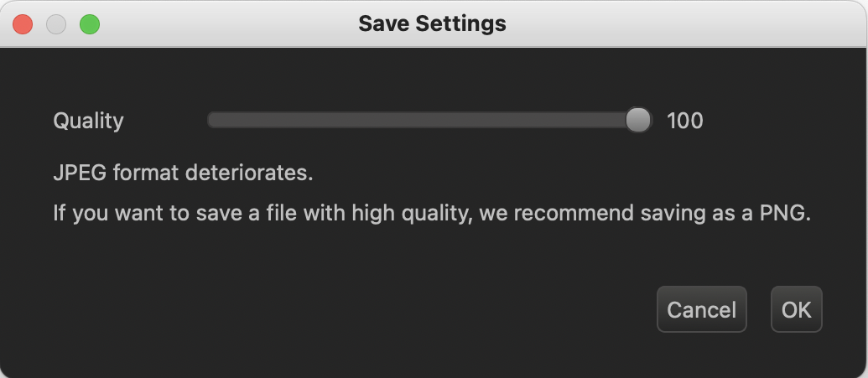The width and height of the screenshot is (868, 378).
Task: Dismiss the dialog using the Cancel button
Action: (x=701, y=309)
